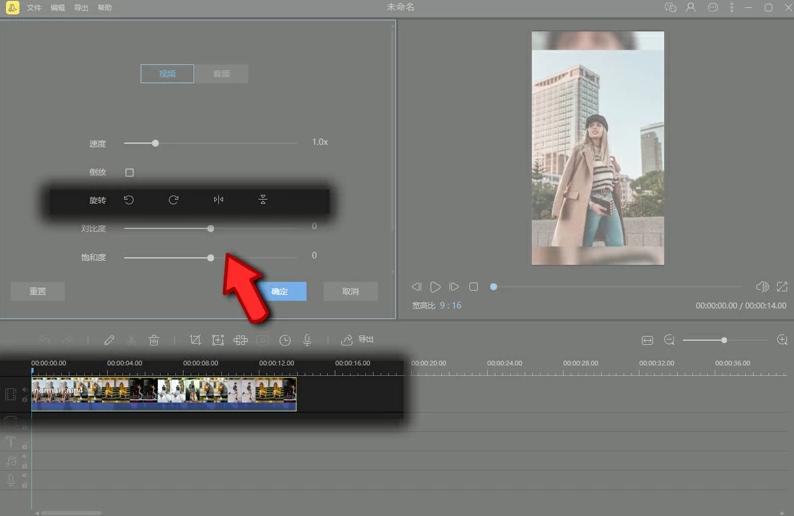This screenshot has height=516, width=794.
Task: Toggle fullscreen preview mode
Action: (x=782, y=287)
